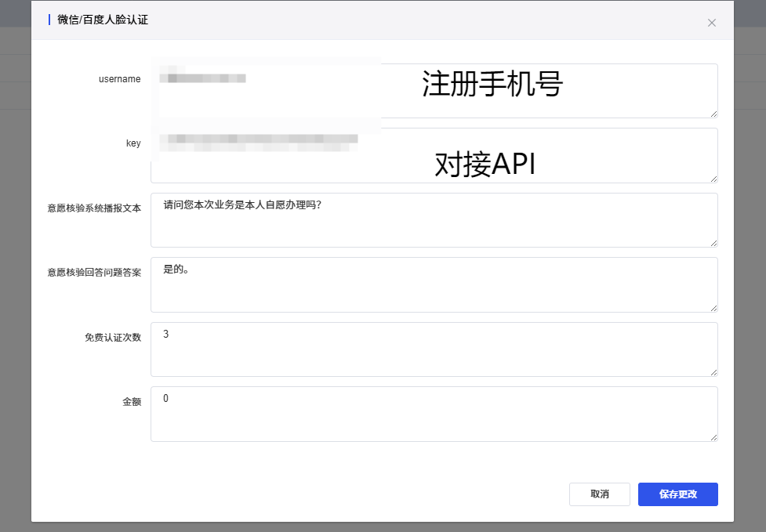Screen dimensions: 766x532
Task: Click the 金额 field containing 0
Action: (434, 414)
